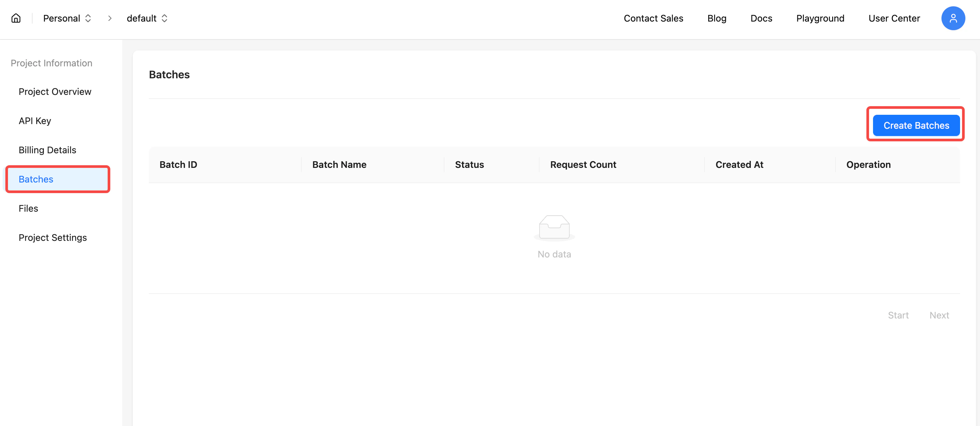
Task: Click the Start pagination button
Action: [x=898, y=315]
